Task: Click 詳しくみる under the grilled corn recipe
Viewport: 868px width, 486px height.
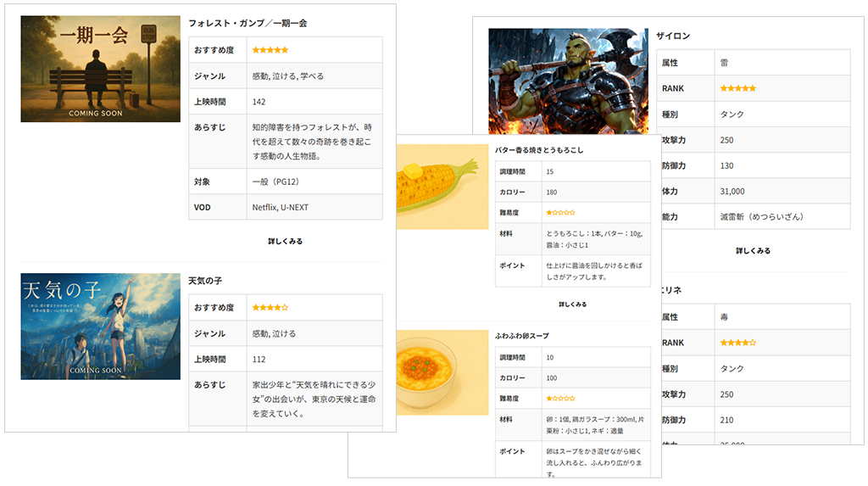Action: point(573,304)
